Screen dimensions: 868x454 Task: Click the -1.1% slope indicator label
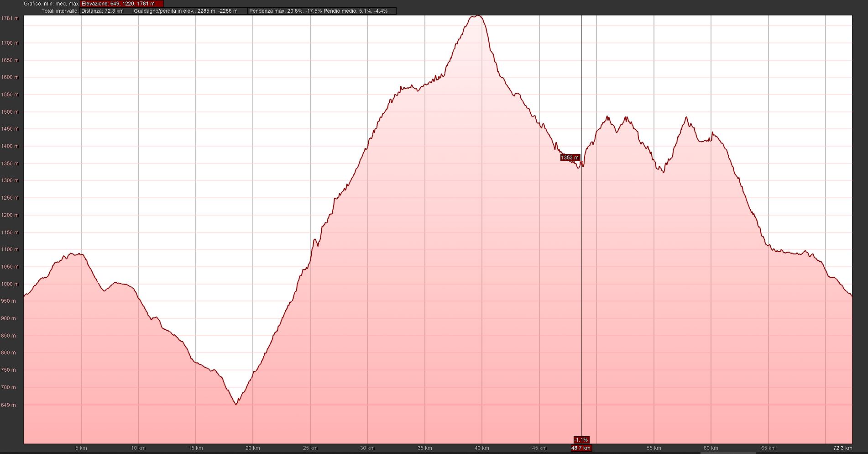[581, 440]
